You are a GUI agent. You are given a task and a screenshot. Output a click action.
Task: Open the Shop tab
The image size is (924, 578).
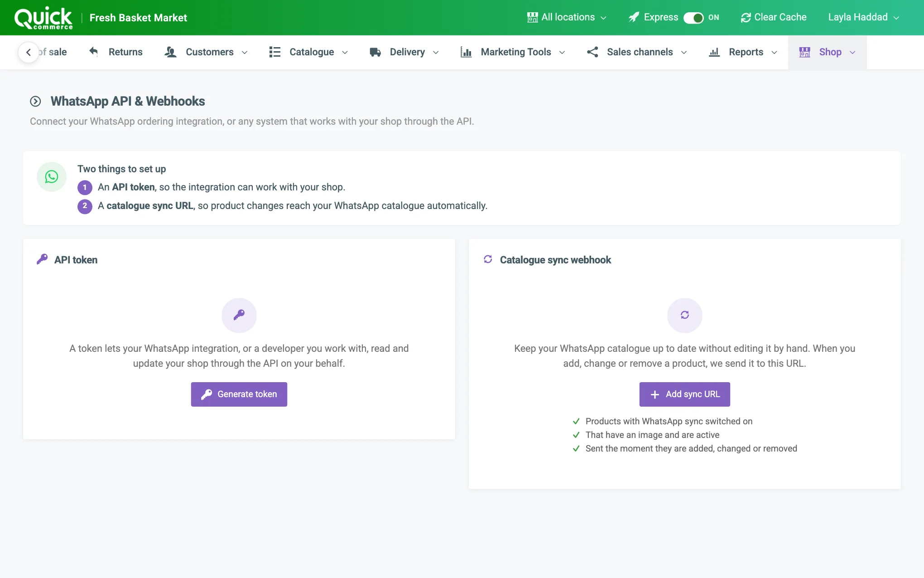click(x=828, y=52)
